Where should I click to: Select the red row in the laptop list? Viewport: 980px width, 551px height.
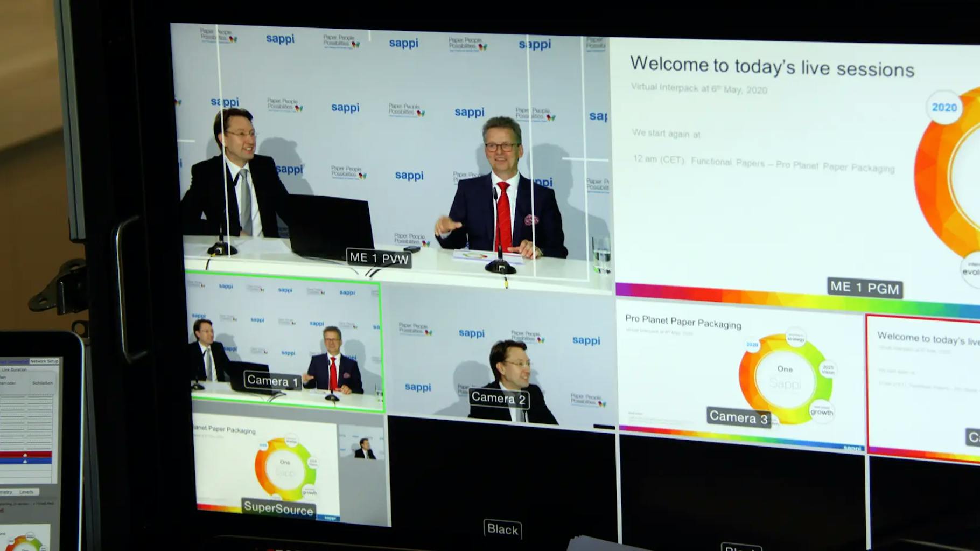(x=26, y=455)
